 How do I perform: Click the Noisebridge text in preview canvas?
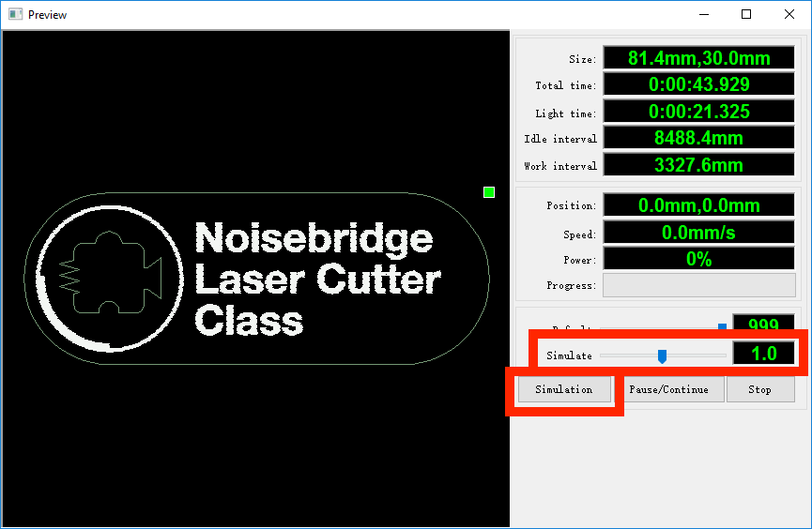tap(314, 238)
